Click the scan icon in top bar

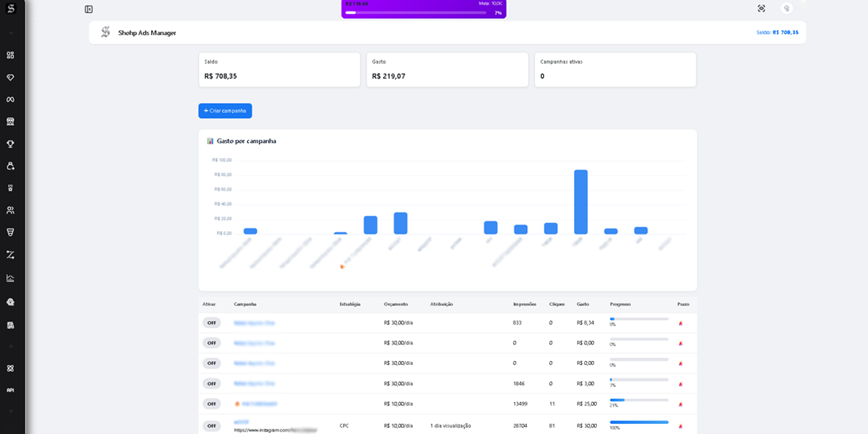[762, 9]
